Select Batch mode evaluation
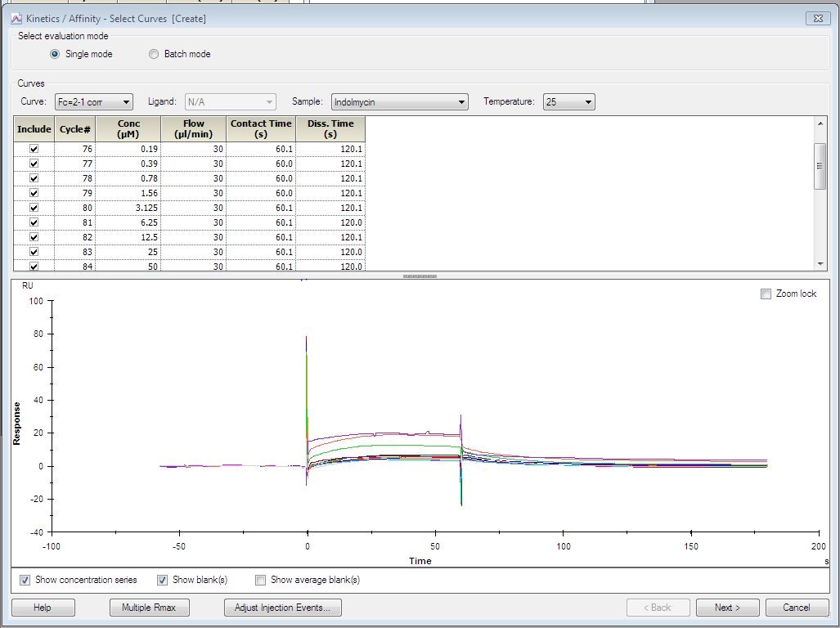The height and width of the screenshot is (628, 840). point(154,54)
